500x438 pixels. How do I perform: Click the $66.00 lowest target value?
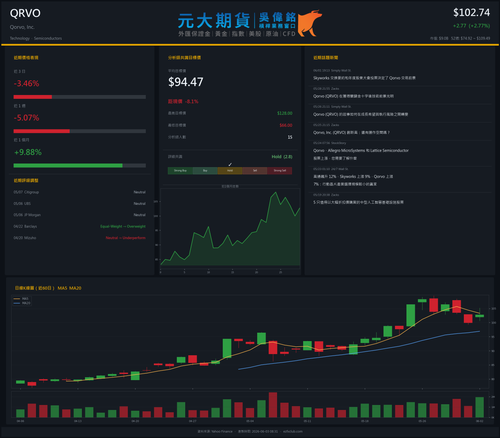pos(286,125)
